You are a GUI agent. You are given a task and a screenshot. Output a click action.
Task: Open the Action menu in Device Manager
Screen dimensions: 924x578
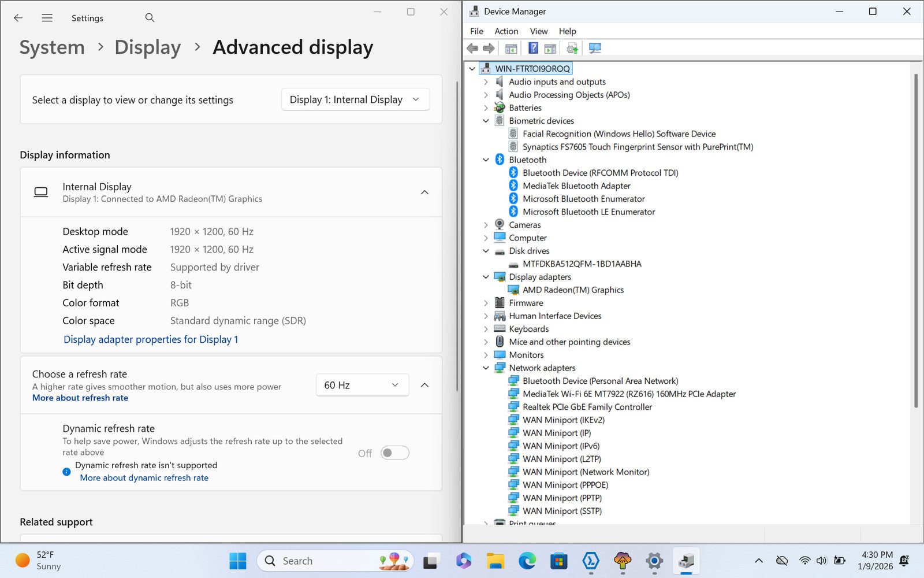(506, 31)
